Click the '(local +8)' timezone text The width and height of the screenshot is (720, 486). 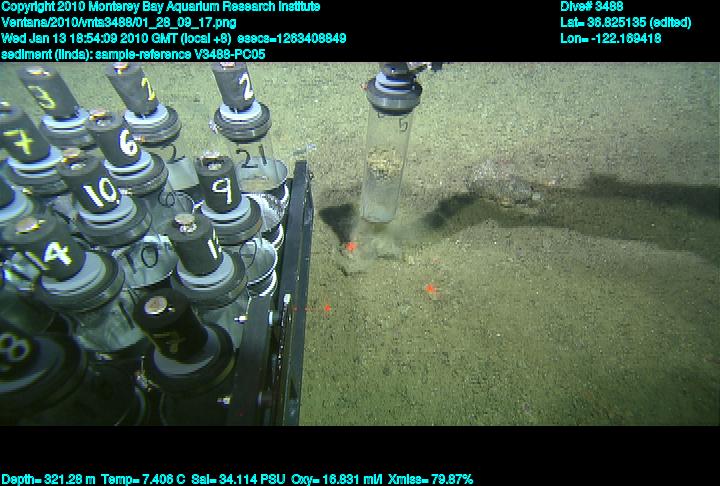coord(206,38)
